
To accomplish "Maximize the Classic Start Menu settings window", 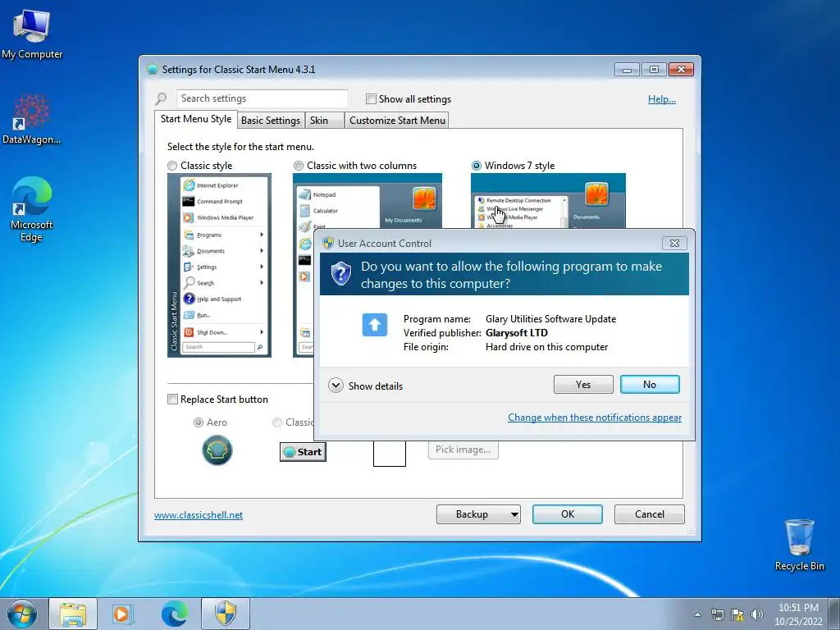I will click(654, 70).
